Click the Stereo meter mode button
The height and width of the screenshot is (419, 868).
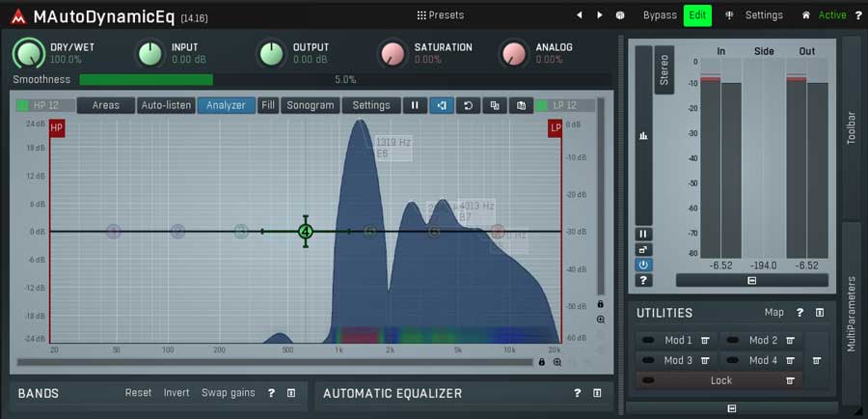pos(665,70)
